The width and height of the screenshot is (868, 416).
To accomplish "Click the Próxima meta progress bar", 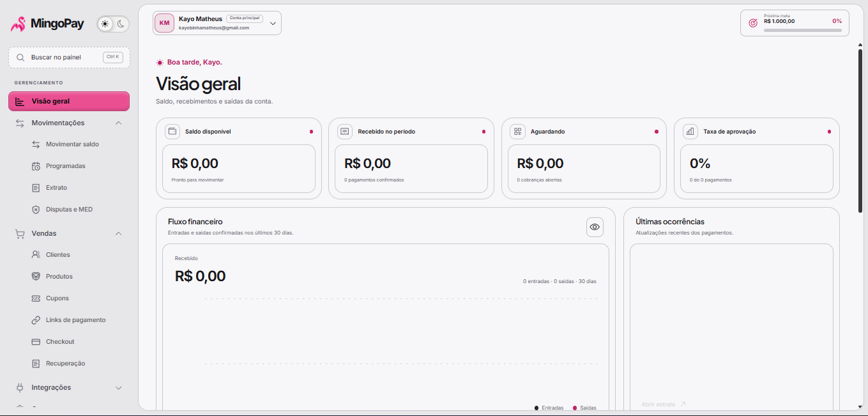I will (803, 30).
